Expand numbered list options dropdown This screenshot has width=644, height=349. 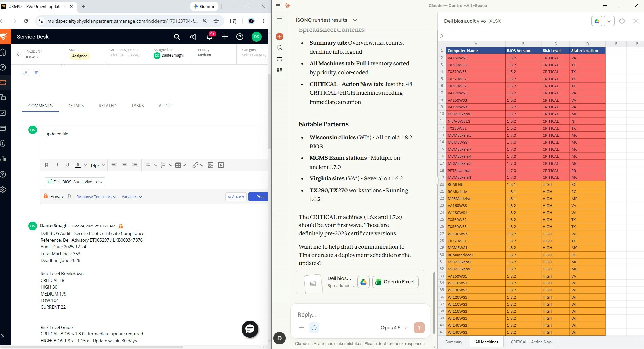(x=171, y=165)
